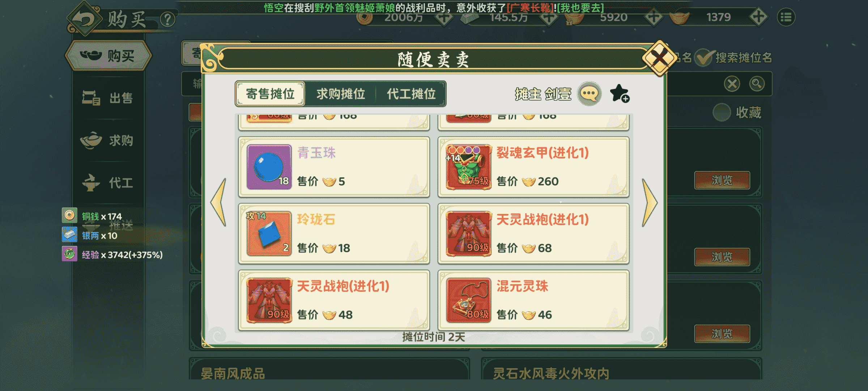
Task: Select the 青玉珠 item icon
Action: point(269,167)
